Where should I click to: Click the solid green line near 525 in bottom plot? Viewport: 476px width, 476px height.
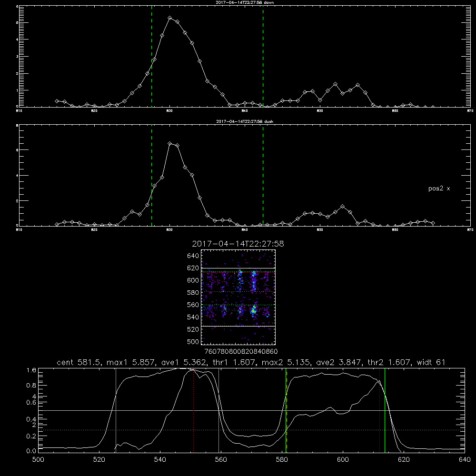(116, 410)
